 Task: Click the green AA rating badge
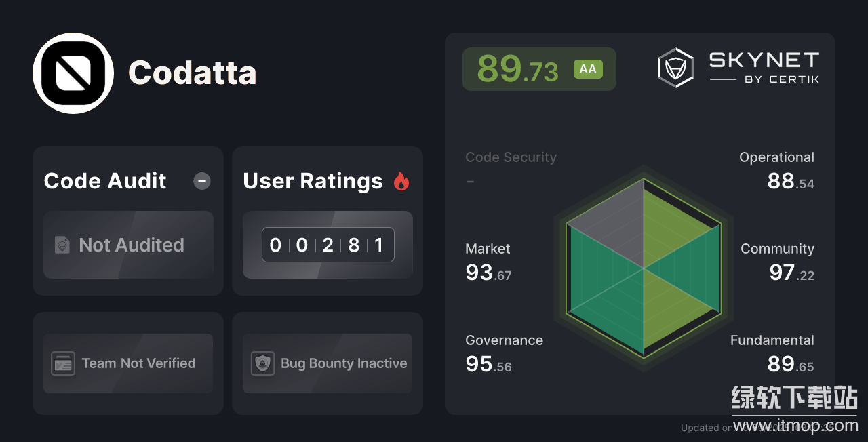[588, 69]
